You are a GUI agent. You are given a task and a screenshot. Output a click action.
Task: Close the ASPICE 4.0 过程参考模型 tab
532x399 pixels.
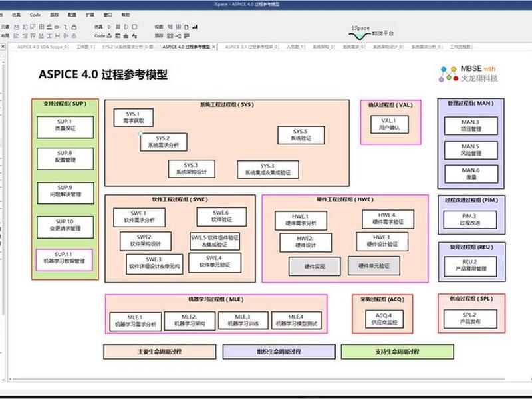[x=213, y=47]
